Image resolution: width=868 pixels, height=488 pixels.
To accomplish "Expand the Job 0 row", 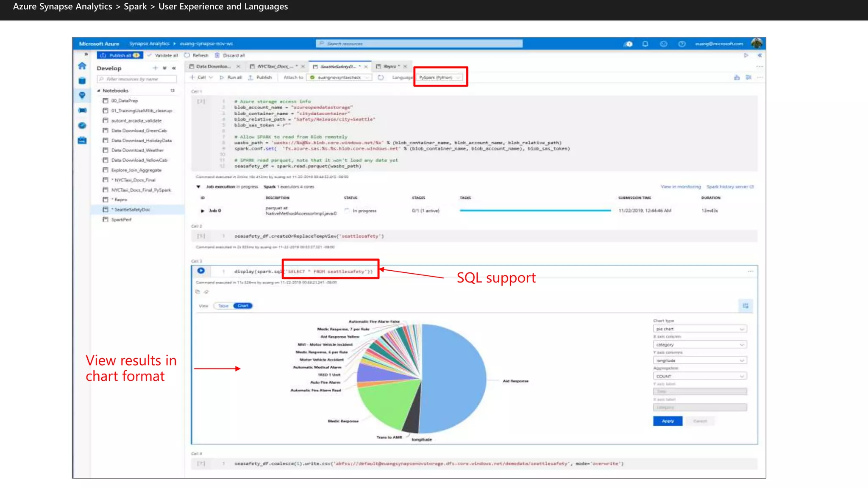I will click(x=203, y=211).
